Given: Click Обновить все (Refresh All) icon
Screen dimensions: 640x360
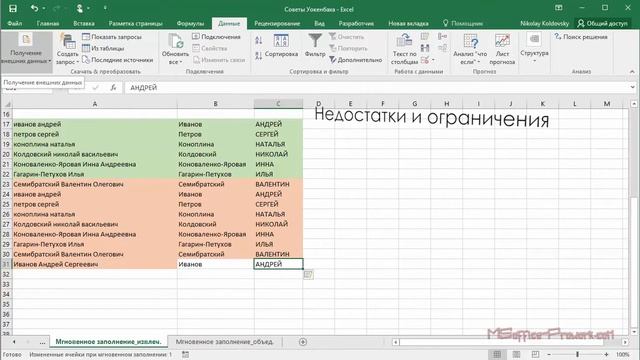Looking at the screenshot, I should tap(175, 41).
